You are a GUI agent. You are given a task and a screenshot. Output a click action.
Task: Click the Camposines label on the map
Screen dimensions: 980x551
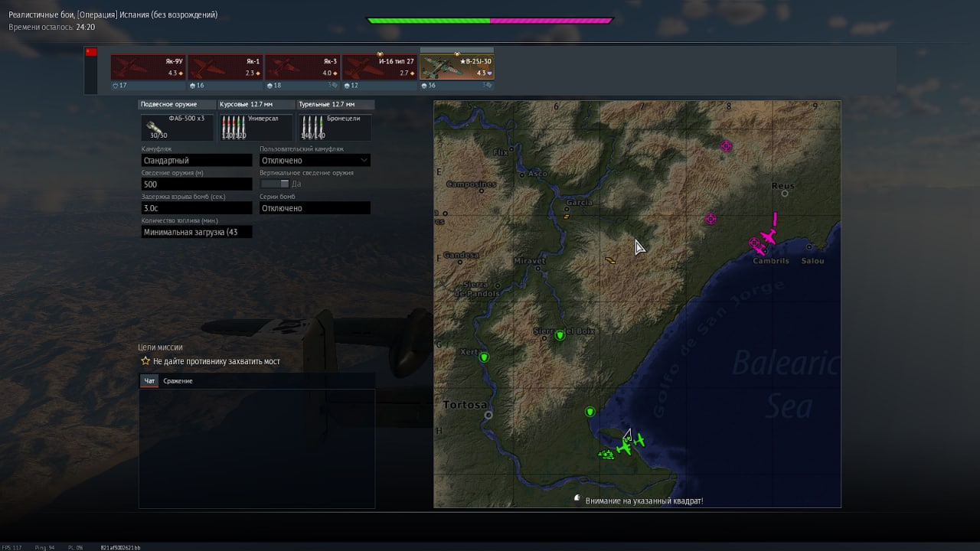[471, 184]
